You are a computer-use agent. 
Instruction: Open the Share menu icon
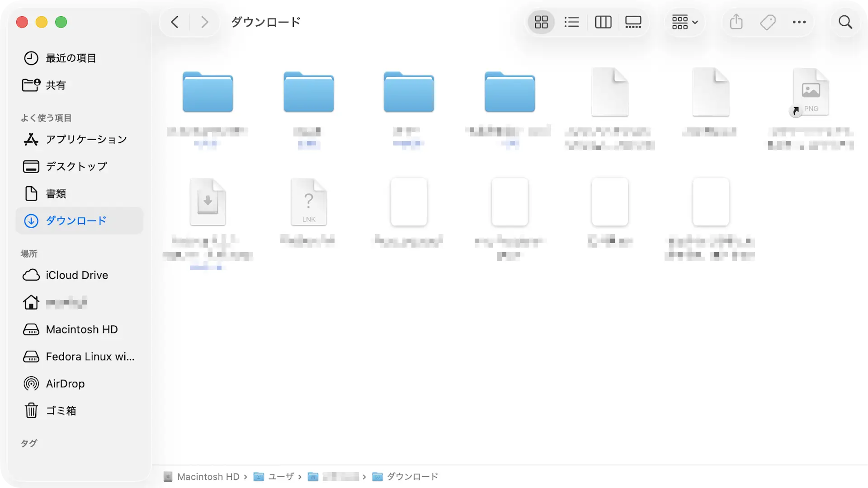[x=736, y=22]
